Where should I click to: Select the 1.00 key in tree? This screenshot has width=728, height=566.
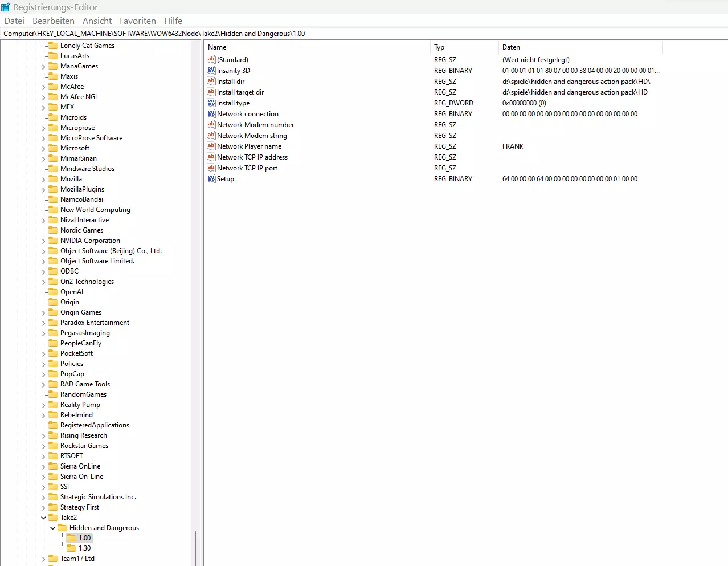84,538
